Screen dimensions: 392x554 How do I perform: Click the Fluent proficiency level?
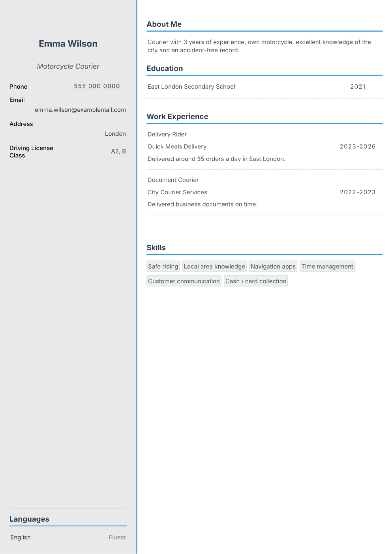117,537
